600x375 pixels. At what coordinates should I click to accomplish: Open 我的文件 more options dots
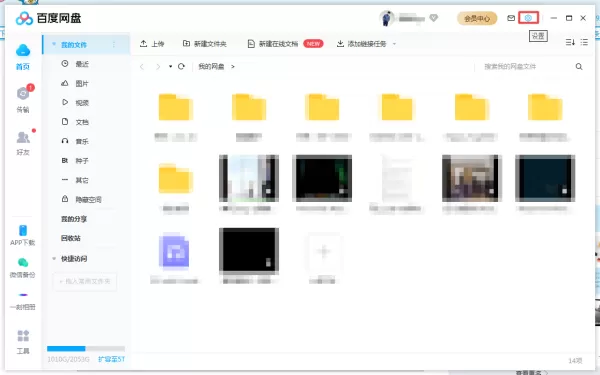(114, 45)
